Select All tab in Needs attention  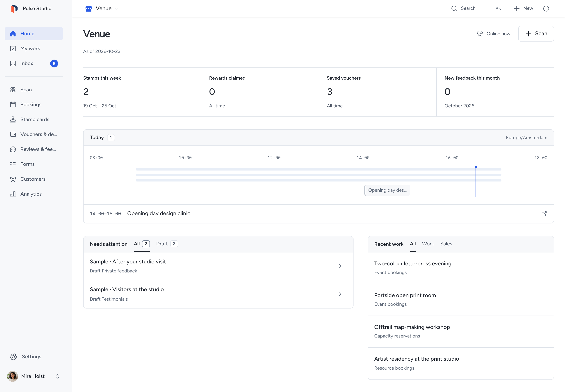(x=142, y=244)
